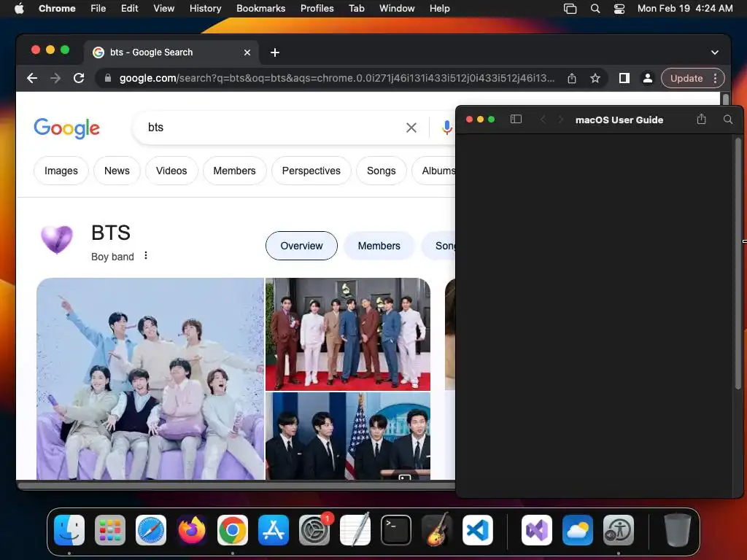Click the bts search input field
Image resolution: width=747 pixels, height=560 pixels.
(271, 127)
